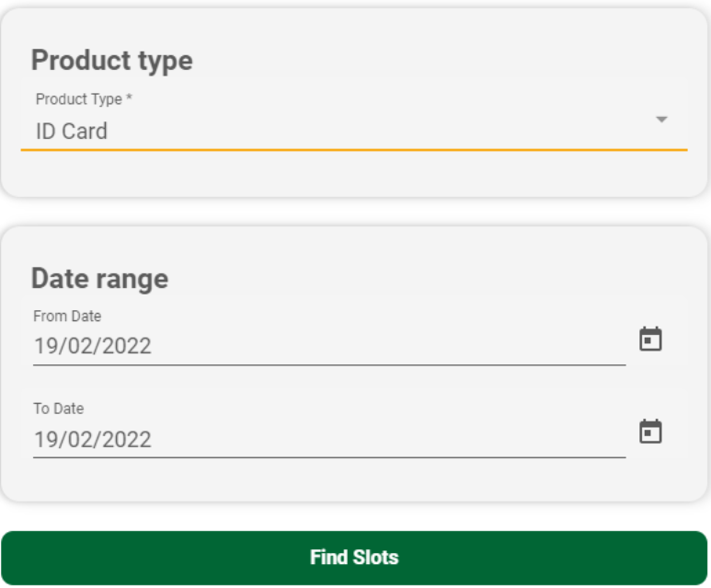This screenshot has width=711, height=588.
Task: Click the 19/02/2022 text in From Date
Action: click(93, 347)
